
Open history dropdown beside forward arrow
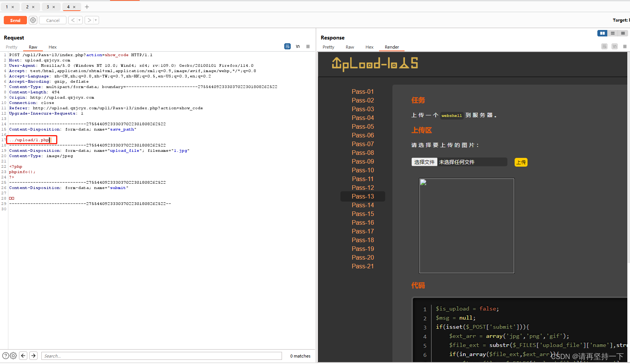coord(96,20)
